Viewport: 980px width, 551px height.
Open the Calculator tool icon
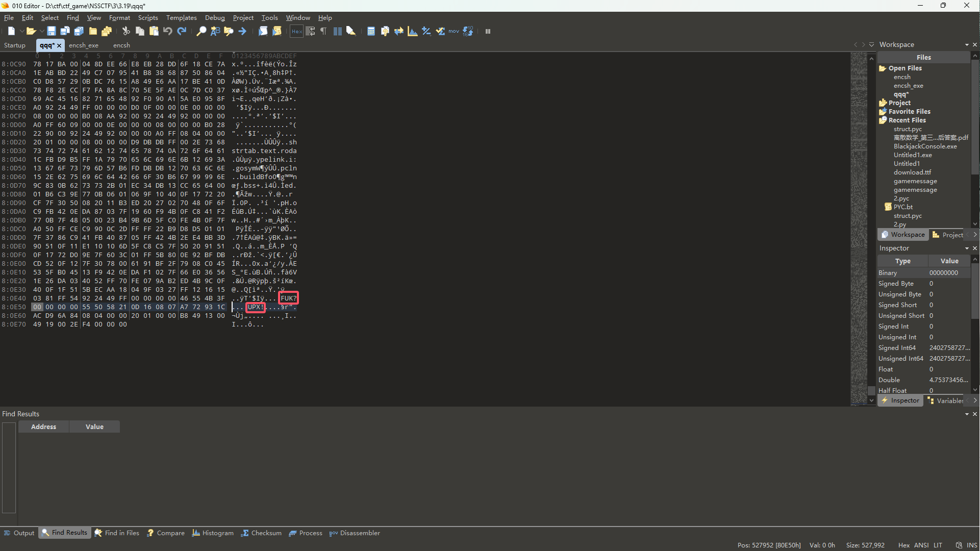371,31
